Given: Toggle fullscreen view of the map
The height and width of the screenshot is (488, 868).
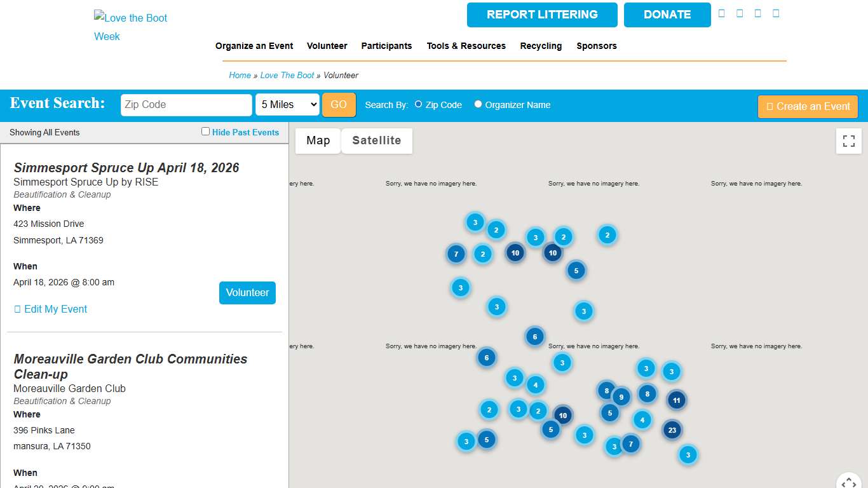Looking at the screenshot, I should pyautogui.click(x=848, y=141).
